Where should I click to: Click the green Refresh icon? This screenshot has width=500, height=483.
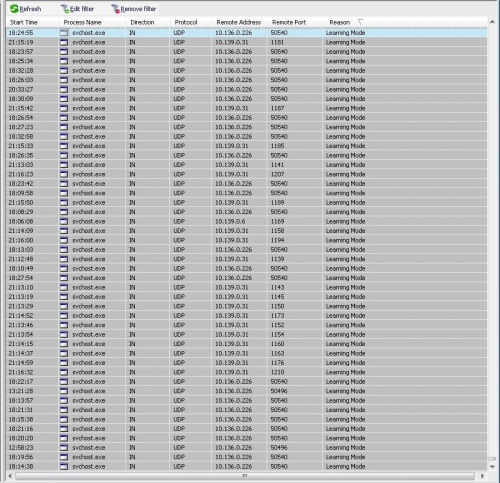[14, 9]
